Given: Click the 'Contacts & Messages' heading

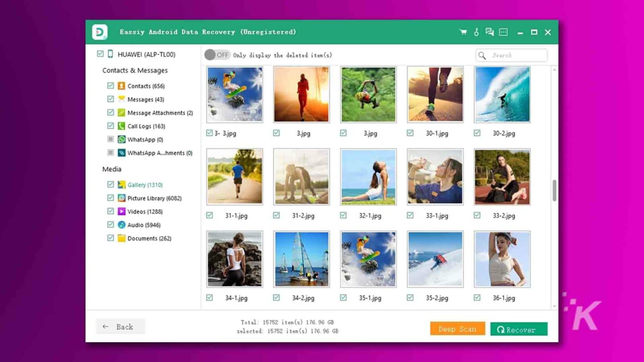Looking at the screenshot, I should click(135, 70).
